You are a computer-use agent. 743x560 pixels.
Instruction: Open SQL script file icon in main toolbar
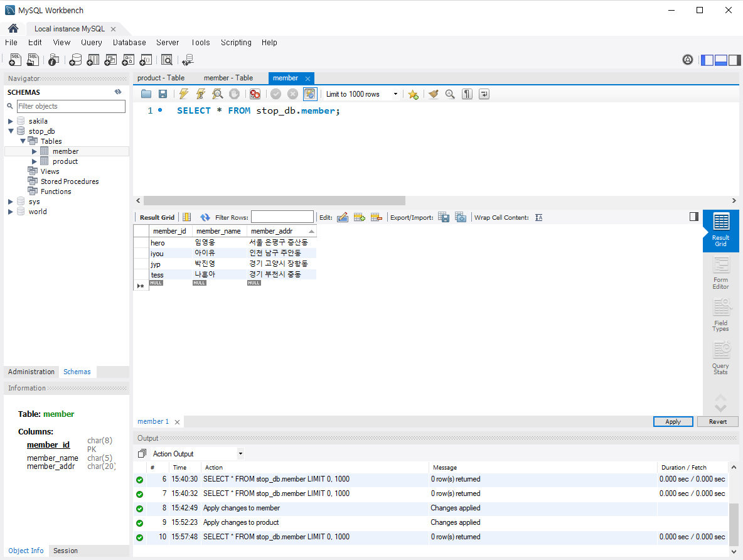click(33, 60)
